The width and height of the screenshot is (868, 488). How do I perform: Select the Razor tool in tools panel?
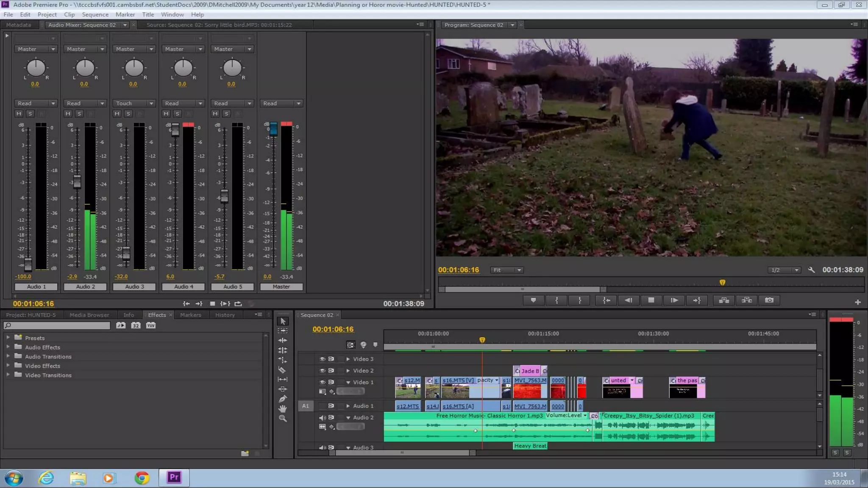coord(282,370)
